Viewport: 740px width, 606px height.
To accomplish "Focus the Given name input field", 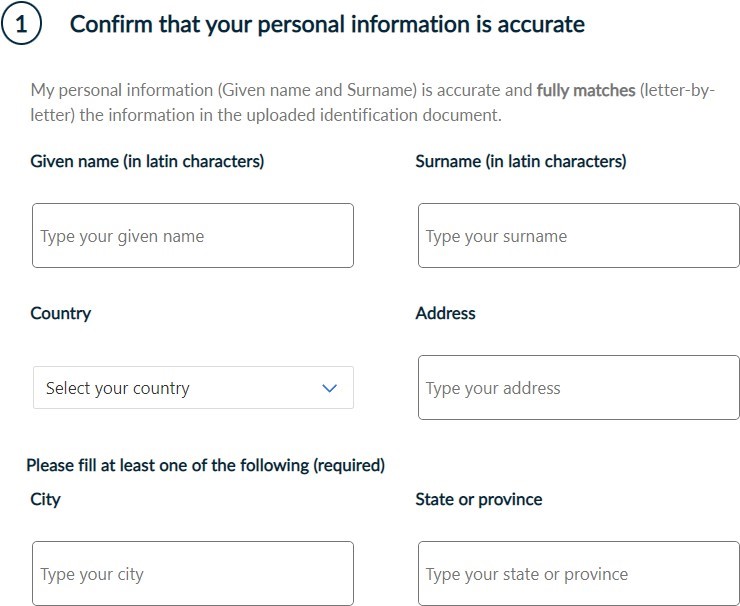I will 192,236.
